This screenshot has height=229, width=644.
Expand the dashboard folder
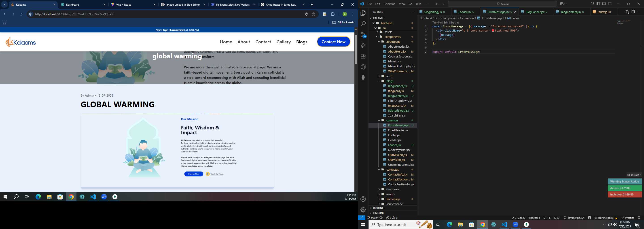tap(393, 189)
